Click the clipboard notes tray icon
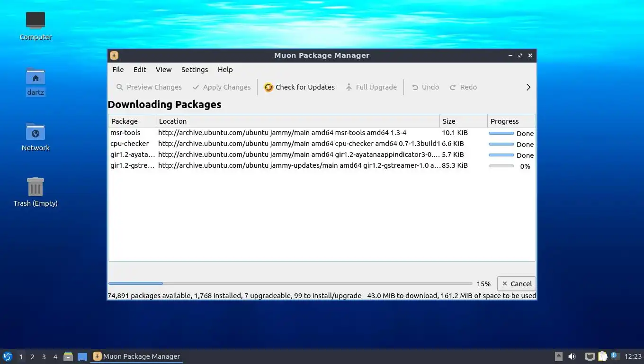 pos(602,356)
